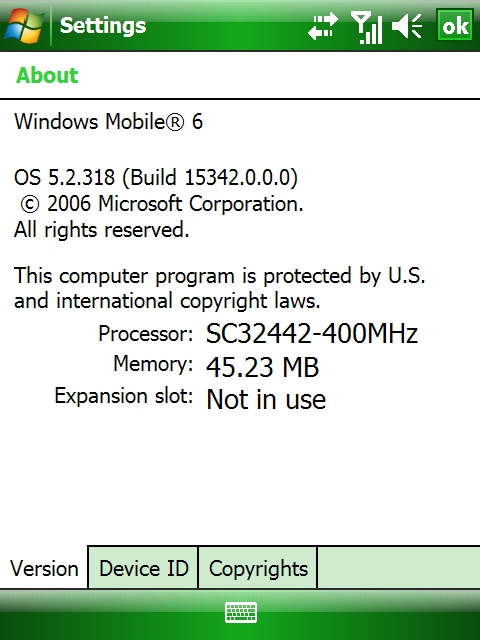Image resolution: width=480 pixels, height=640 pixels.
Task: Open the Device ID tab
Action: (x=143, y=568)
